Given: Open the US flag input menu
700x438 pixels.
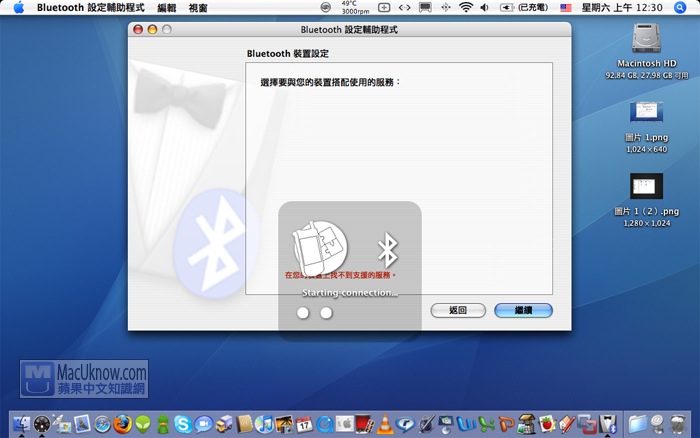Looking at the screenshot, I should [566, 7].
